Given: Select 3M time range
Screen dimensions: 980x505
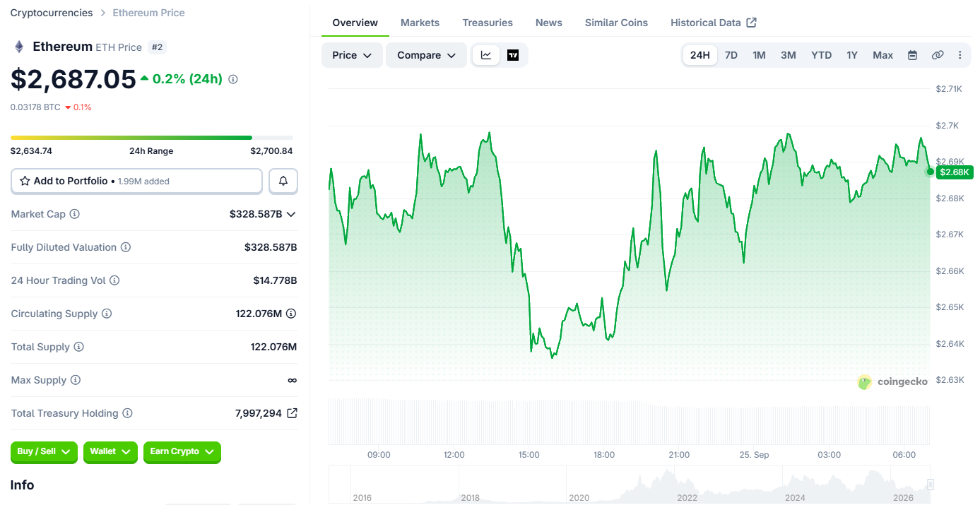Looking at the screenshot, I should [x=789, y=55].
